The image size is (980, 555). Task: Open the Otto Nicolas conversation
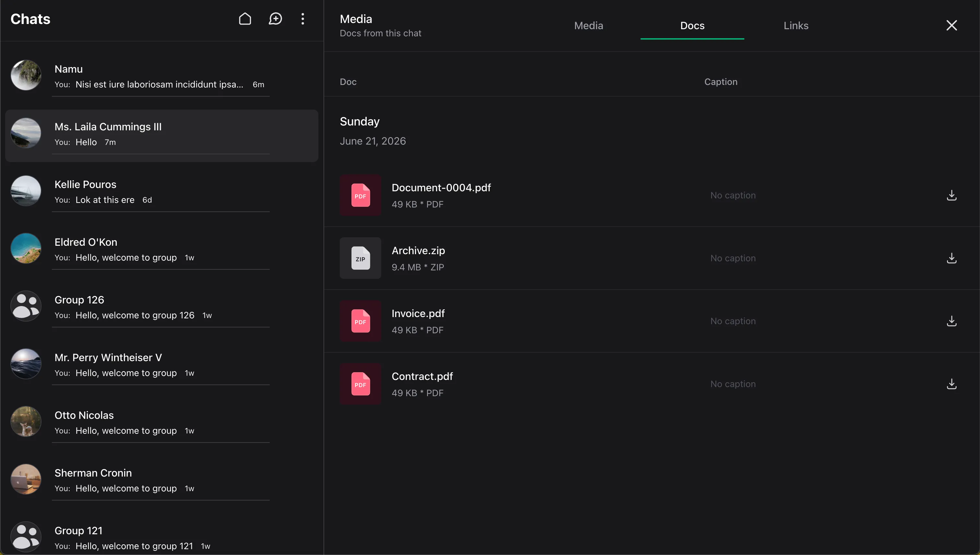[162, 424]
